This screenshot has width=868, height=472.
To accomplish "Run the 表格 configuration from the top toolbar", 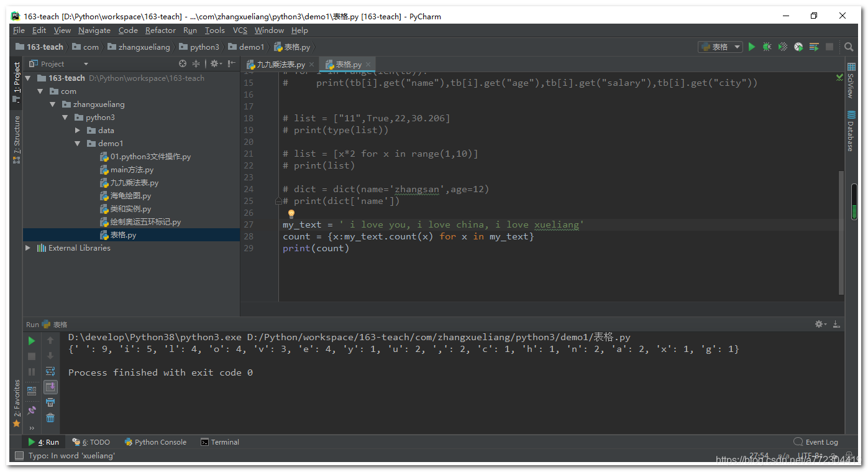I will click(752, 47).
